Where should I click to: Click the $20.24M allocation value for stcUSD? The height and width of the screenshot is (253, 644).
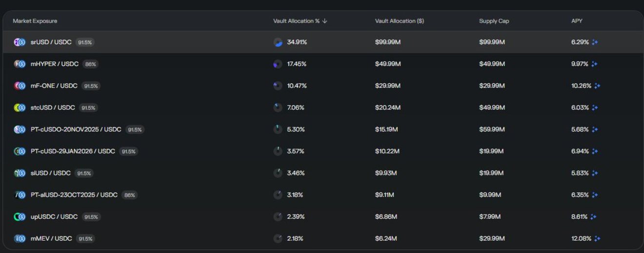(388, 108)
